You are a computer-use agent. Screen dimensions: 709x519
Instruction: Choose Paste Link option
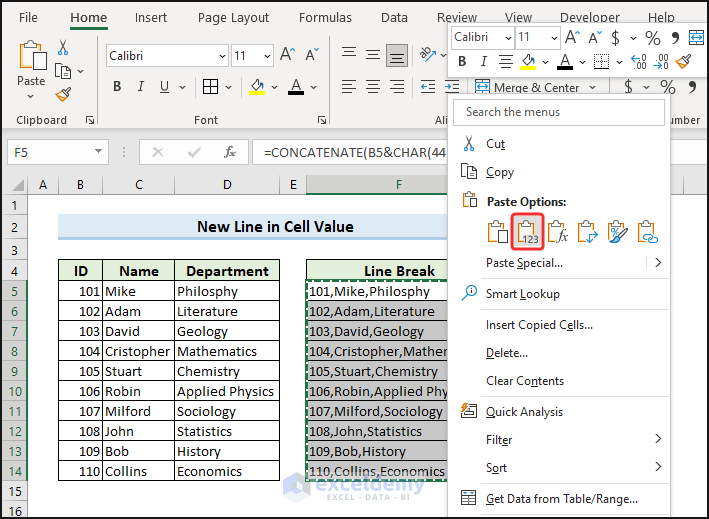point(648,232)
